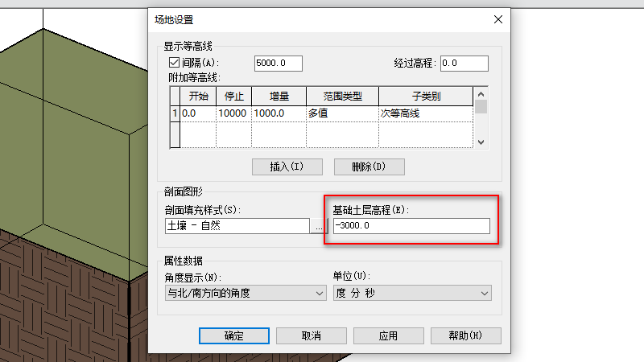Click the interval field showing 5000.0
Viewport: 644px width, 362px height.
coord(278,64)
